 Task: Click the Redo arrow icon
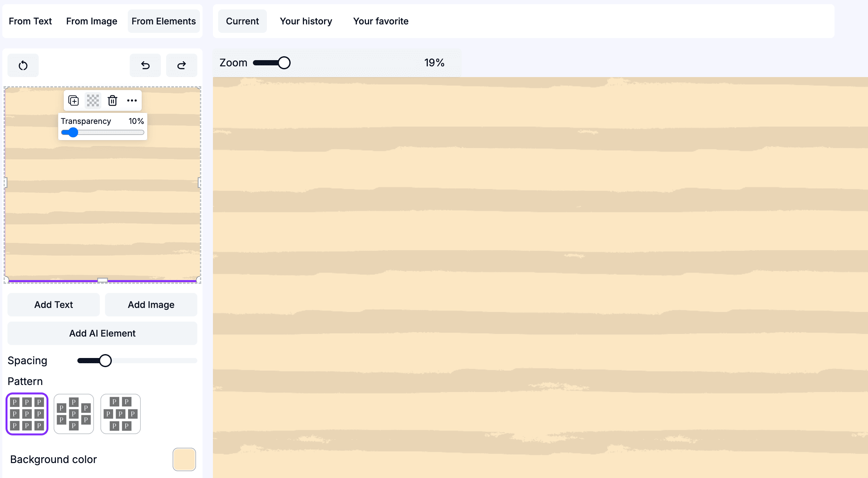click(x=181, y=65)
